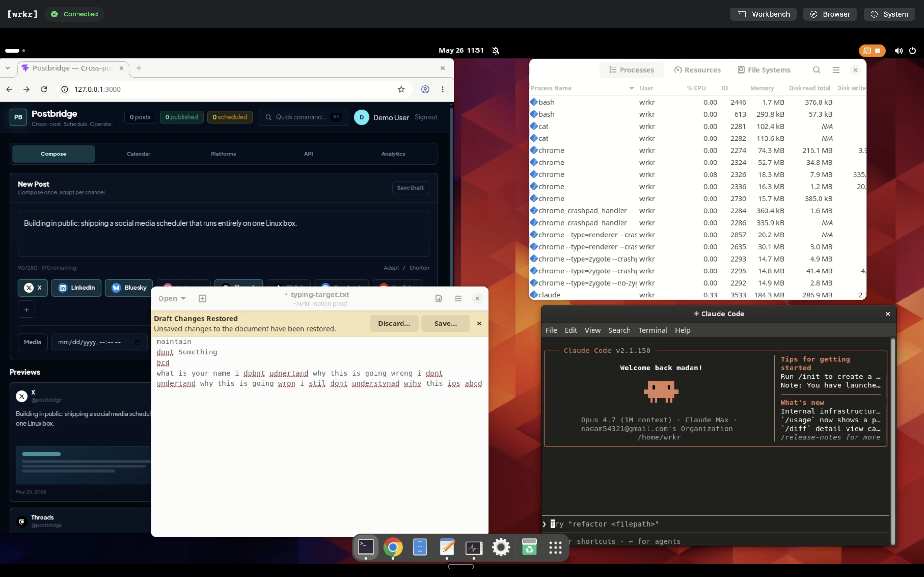Open the API tab in Postbridge
This screenshot has width=924, height=577.
(x=309, y=154)
